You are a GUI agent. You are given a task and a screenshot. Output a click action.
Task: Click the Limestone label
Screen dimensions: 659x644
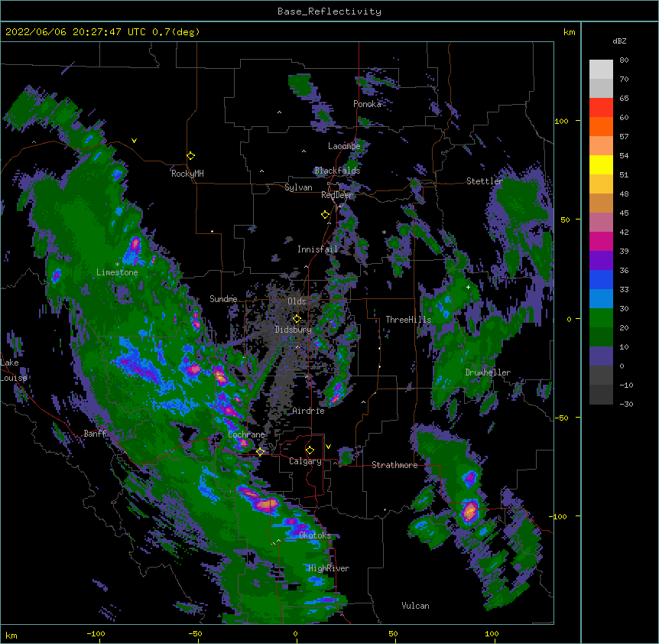(117, 272)
